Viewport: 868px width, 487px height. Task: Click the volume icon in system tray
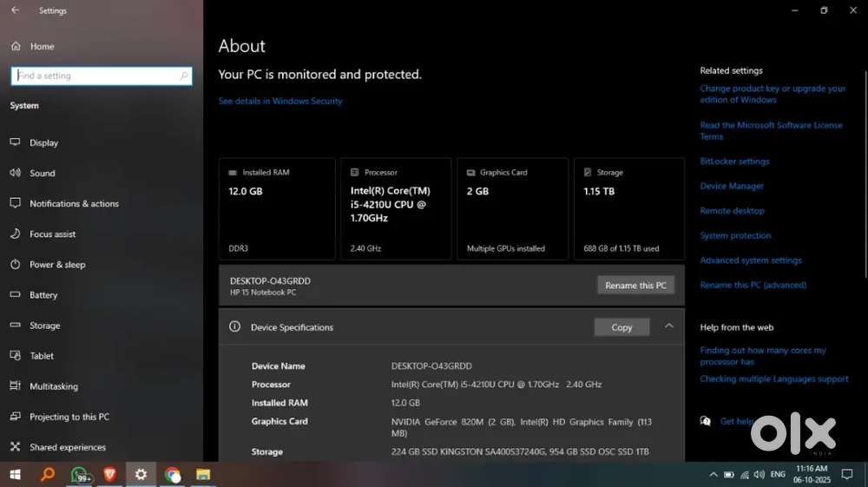pos(759,475)
